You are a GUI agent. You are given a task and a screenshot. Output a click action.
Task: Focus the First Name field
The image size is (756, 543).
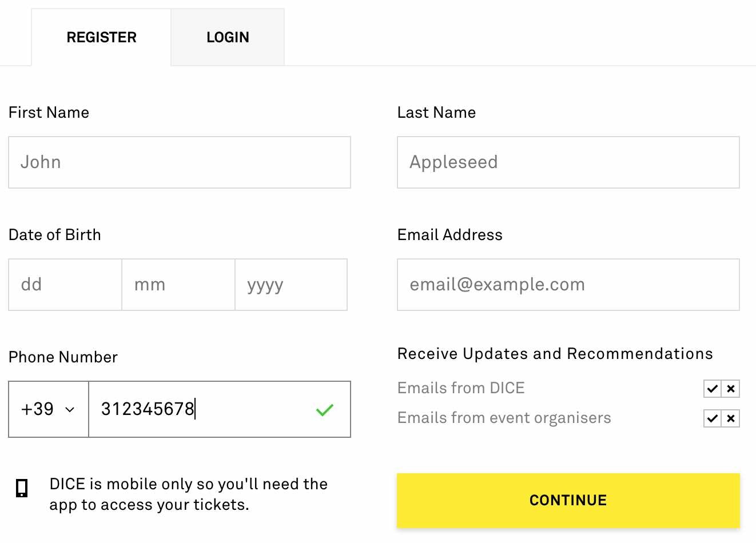point(180,162)
